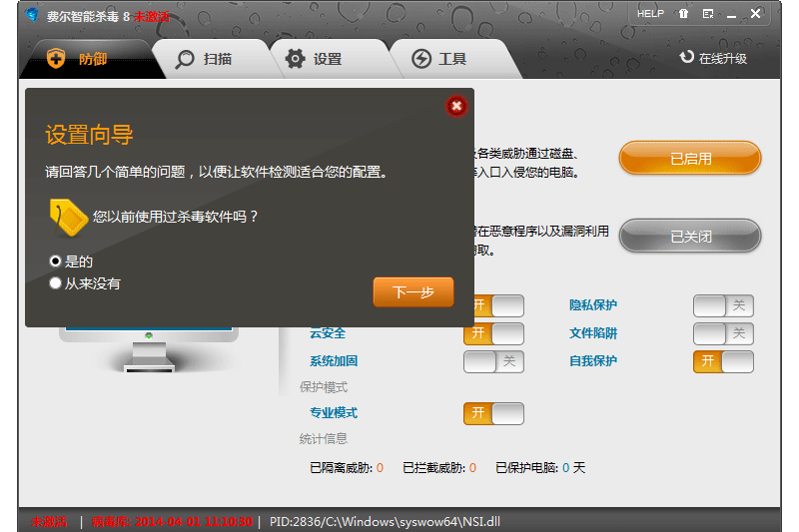Viewport: 799px width, 532px height.
Task: Click 未激活 in the status bar
Action: coord(49,521)
